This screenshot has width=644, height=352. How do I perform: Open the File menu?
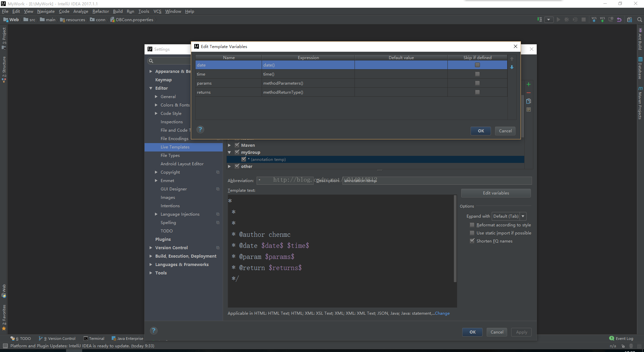click(5, 11)
